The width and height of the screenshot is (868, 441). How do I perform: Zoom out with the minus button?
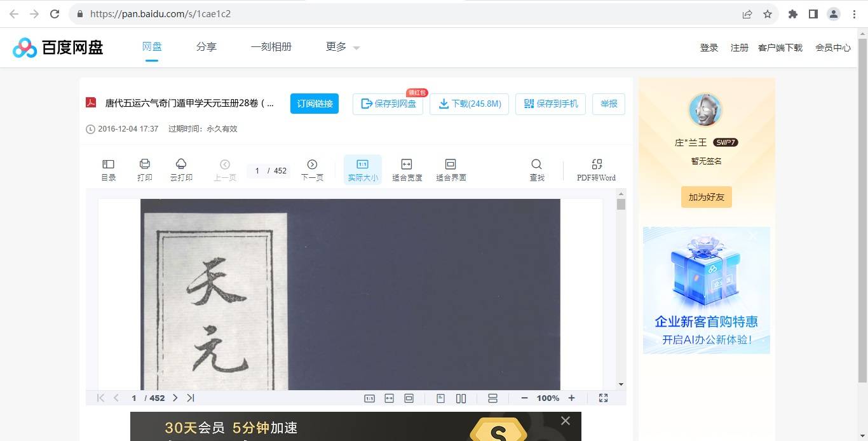click(524, 398)
